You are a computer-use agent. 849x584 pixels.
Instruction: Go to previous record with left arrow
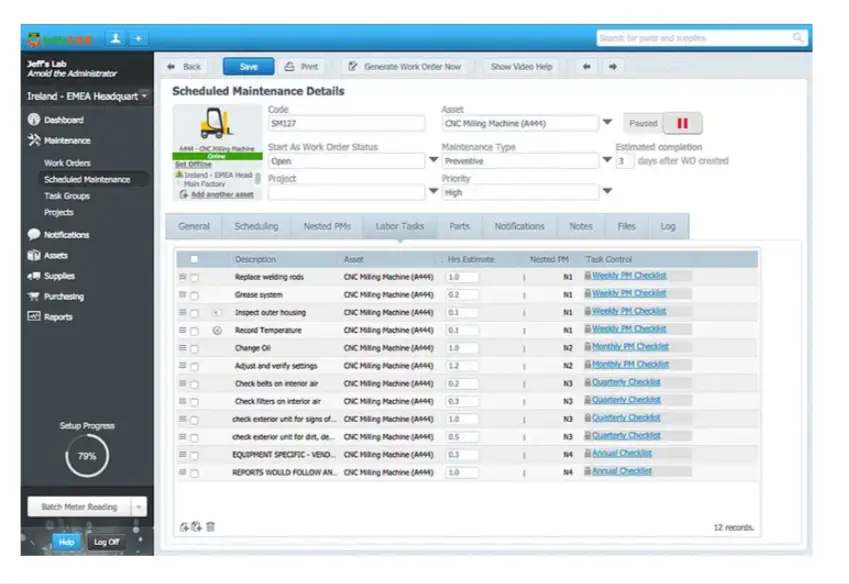[x=586, y=67]
